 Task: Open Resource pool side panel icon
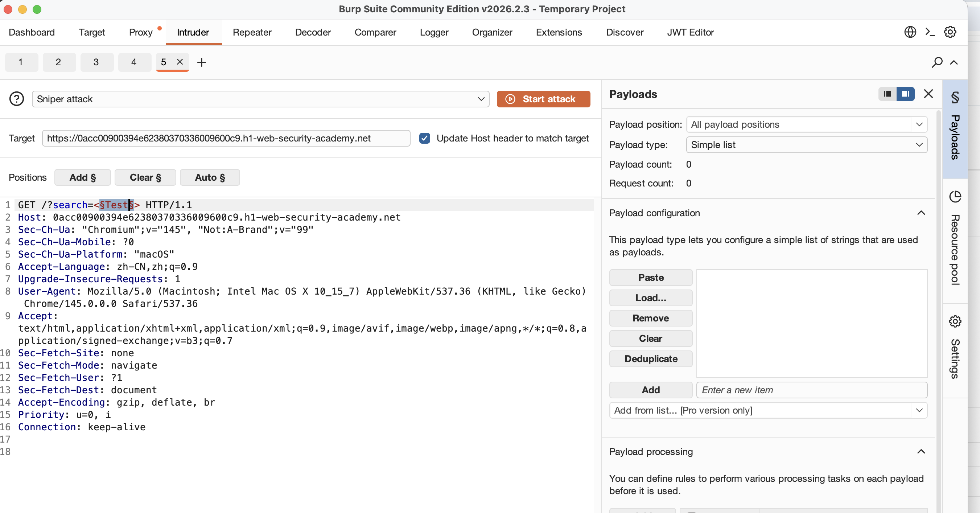click(x=955, y=197)
